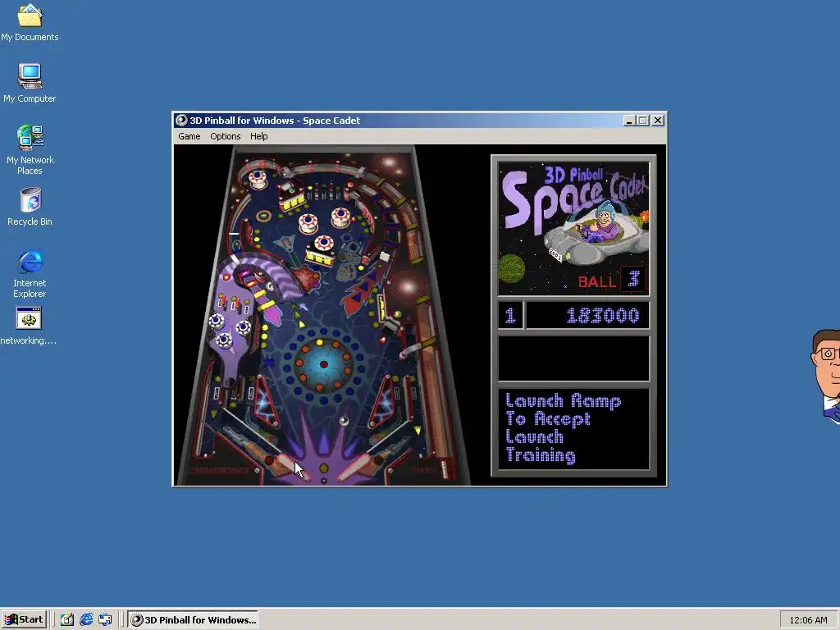Click the Start button
The height and width of the screenshot is (630, 840).
[24, 620]
